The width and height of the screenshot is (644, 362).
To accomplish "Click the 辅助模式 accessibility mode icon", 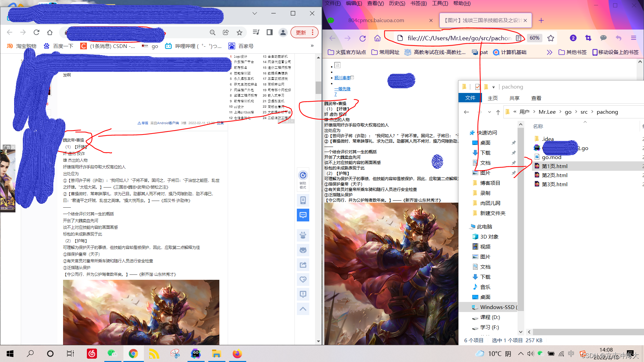I will coord(303,179).
